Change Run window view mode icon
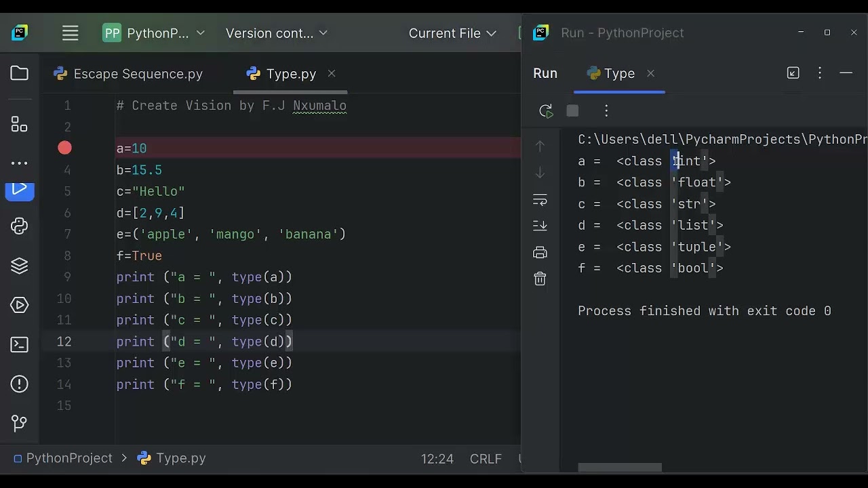The height and width of the screenshot is (488, 868). pyautogui.click(x=793, y=73)
